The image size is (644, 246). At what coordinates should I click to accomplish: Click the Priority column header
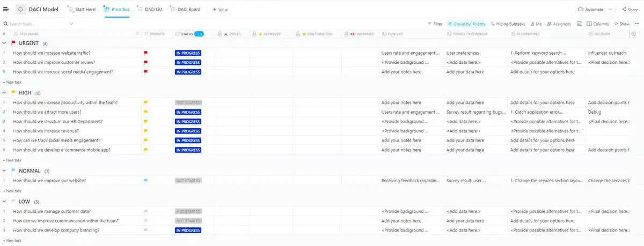point(155,34)
